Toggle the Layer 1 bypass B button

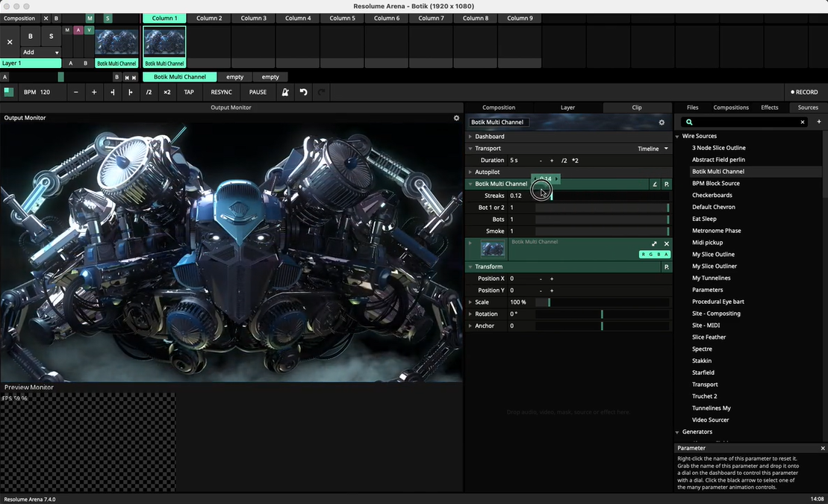(31, 36)
